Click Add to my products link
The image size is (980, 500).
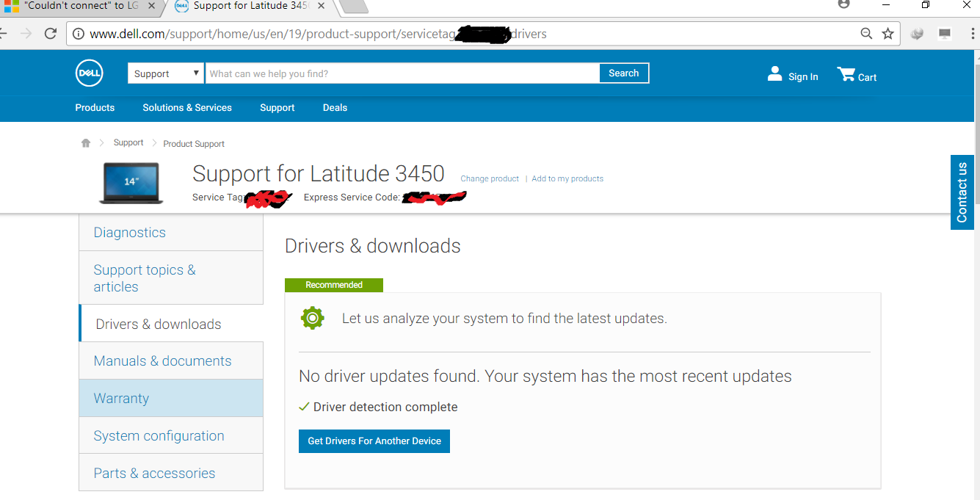(567, 178)
